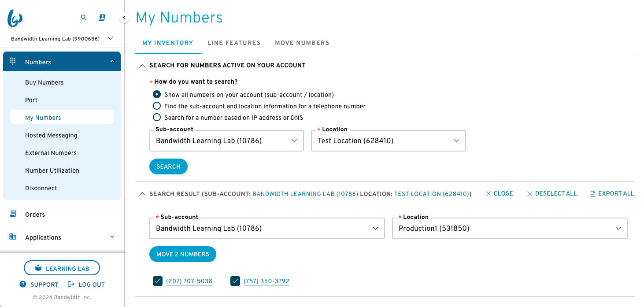Click the Orders icon in sidebar
Viewport: 644px width, 307px height.
pos(13,214)
